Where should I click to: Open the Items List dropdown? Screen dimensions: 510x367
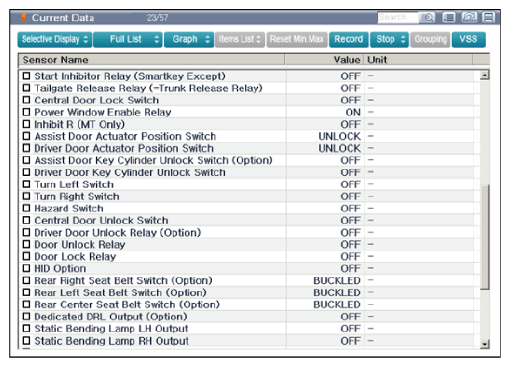tap(240, 39)
